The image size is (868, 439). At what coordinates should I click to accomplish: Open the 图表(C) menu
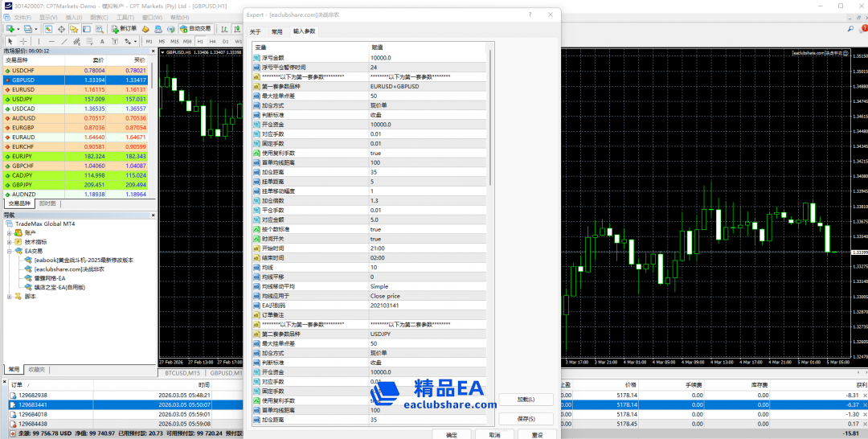point(99,17)
